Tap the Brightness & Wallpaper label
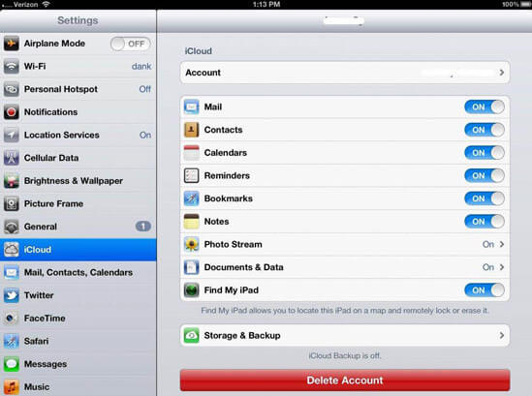Image resolution: width=532 pixels, height=396 pixels. pos(74,181)
